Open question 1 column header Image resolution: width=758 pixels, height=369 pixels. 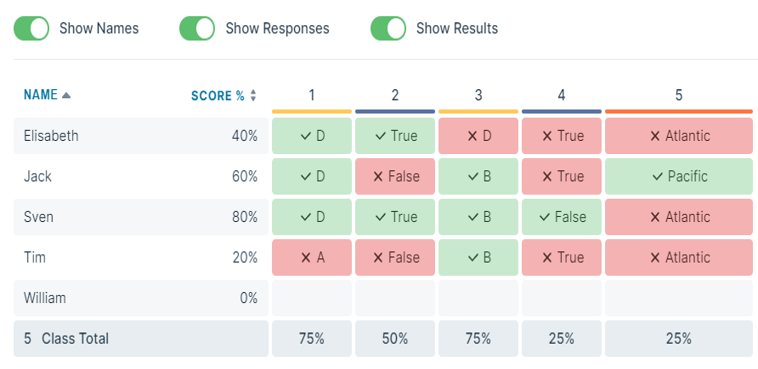[312, 95]
